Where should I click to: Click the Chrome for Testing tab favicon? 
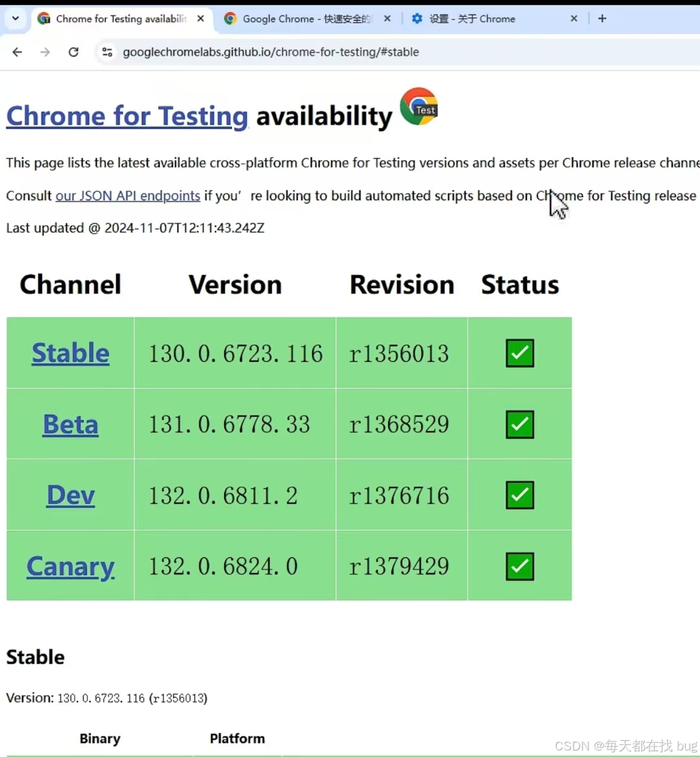click(x=44, y=19)
